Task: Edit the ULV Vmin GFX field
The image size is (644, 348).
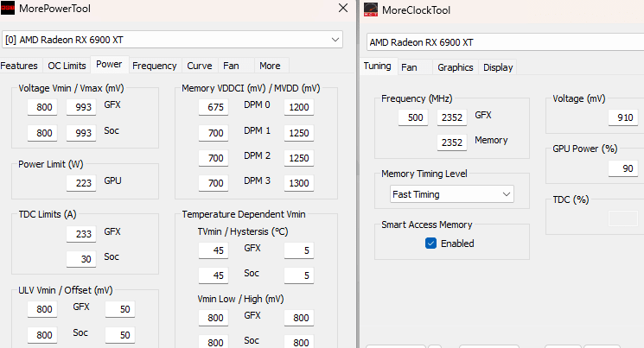Action: pyautogui.click(x=42, y=309)
